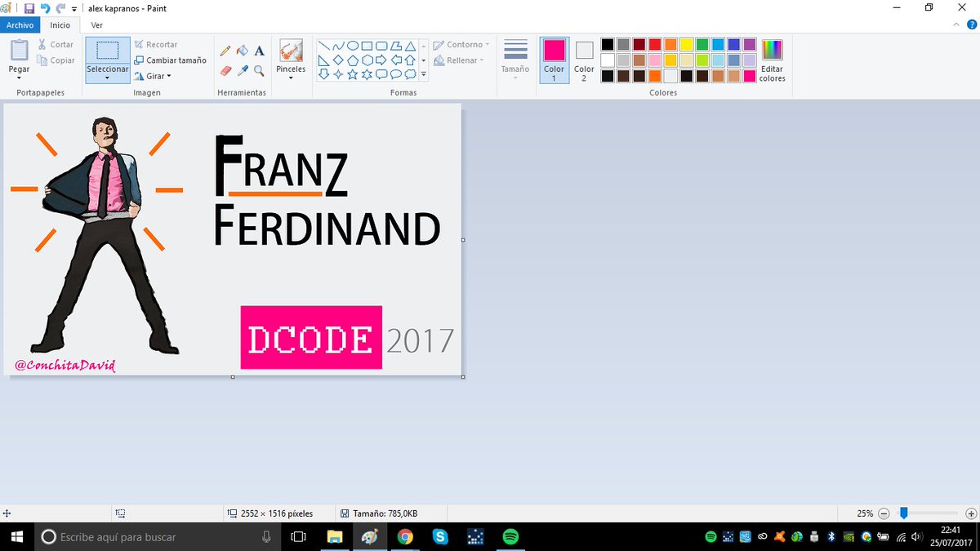Click the Pinceles brush icon
Viewport: 980px width, 551px height.
click(291, 51)
